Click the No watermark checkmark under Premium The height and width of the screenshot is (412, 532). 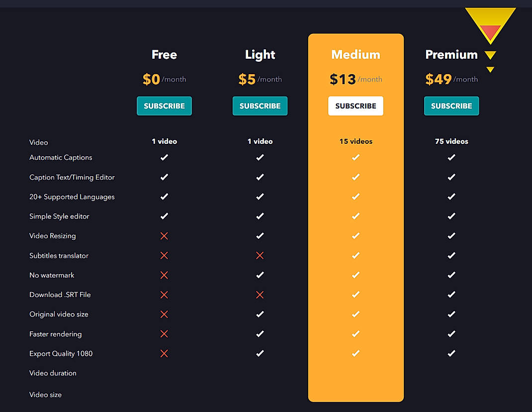coord(451,275)
